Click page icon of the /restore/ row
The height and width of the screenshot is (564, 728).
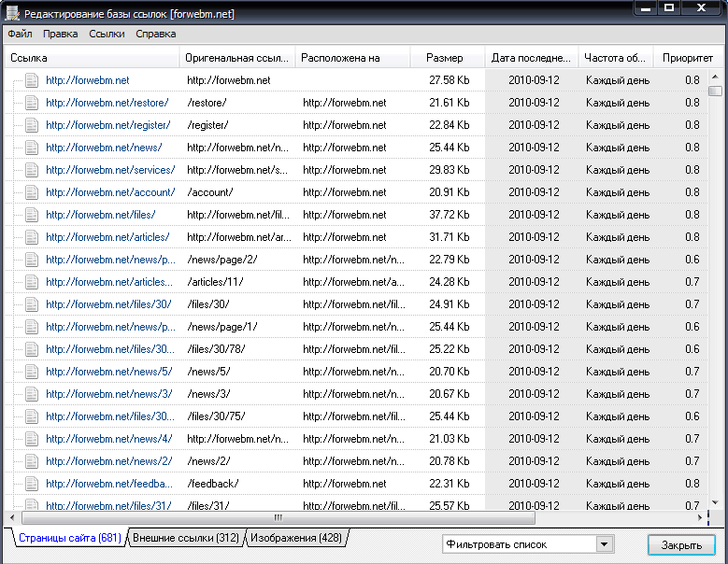pyautogui.click(x=32, y=103)
